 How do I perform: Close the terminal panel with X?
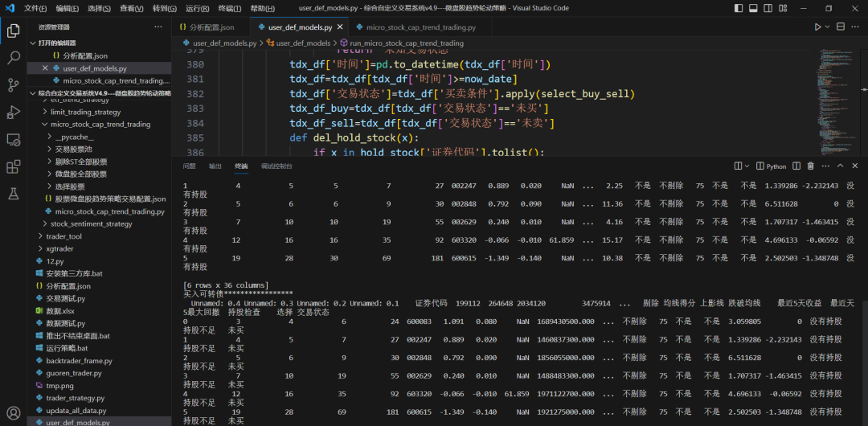(x=855, y=166)
